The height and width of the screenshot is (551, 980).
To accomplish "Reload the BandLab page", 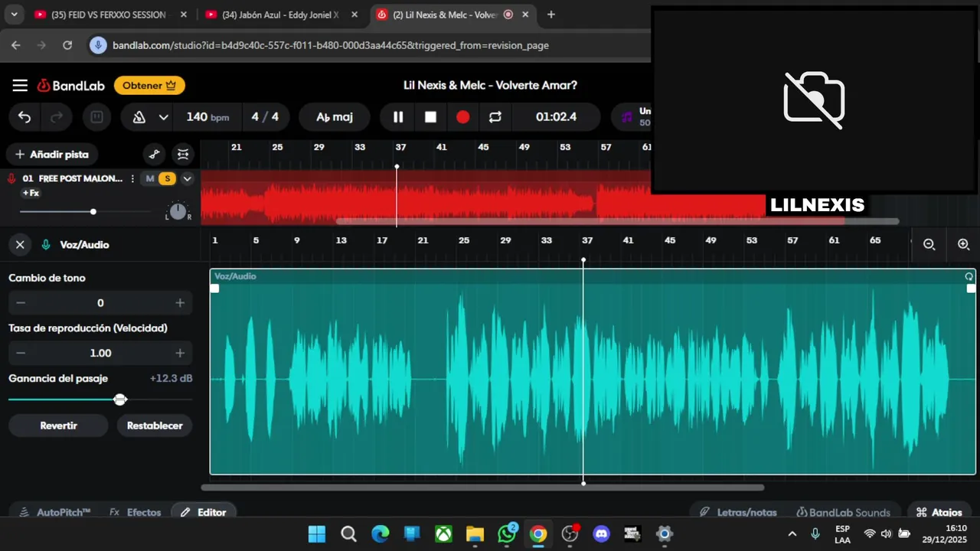I will [67, 45].
